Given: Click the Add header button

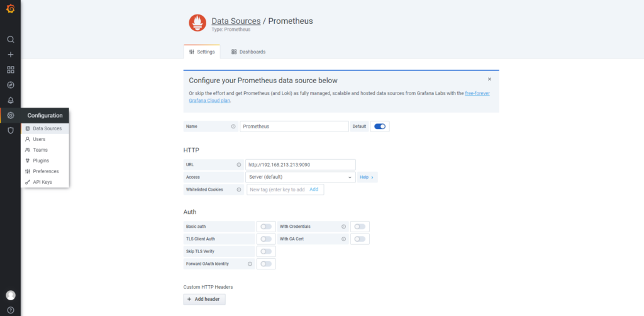Looking at the screenshot, I should [204, 299].
